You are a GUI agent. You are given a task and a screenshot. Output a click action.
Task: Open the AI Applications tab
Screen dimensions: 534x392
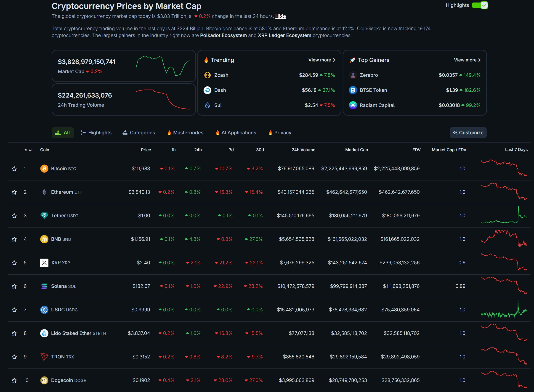click(x=236, y=133)
